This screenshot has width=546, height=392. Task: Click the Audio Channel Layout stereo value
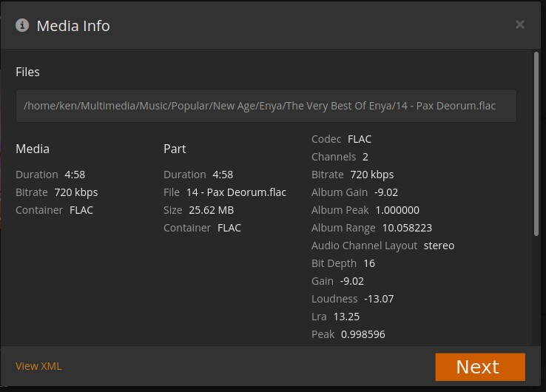pos(439,246)
